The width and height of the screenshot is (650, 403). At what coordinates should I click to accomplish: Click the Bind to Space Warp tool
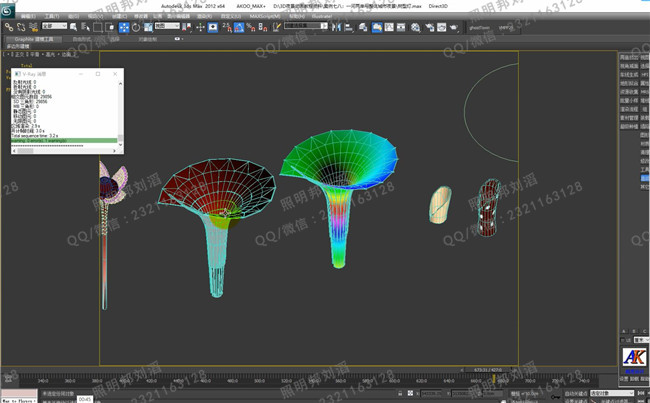pos(34,27)
